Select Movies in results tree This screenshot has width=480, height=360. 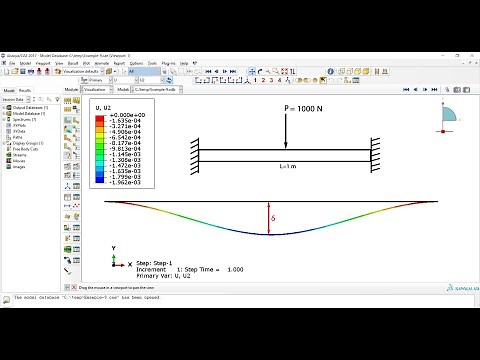(19, 161)
